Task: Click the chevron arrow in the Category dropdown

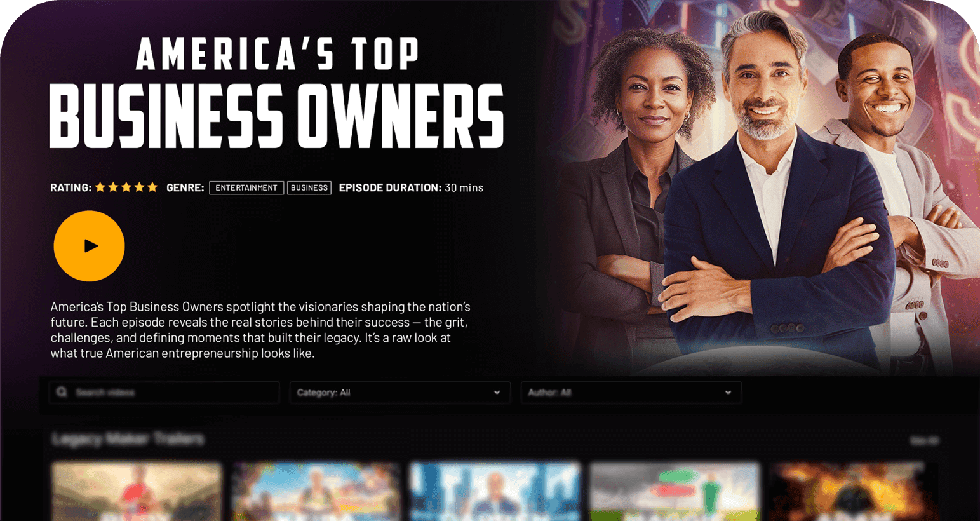Action: pyautogui.click(x=497, y=393)
